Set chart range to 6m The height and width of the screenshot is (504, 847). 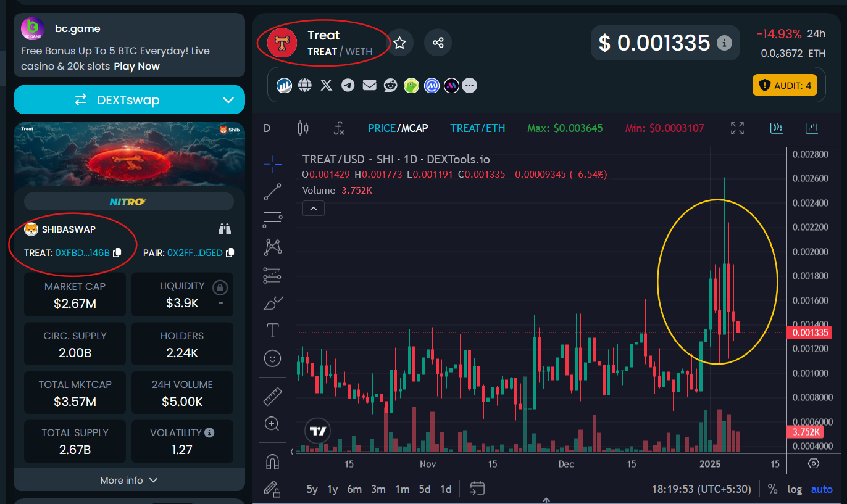(x=354, y=489)
